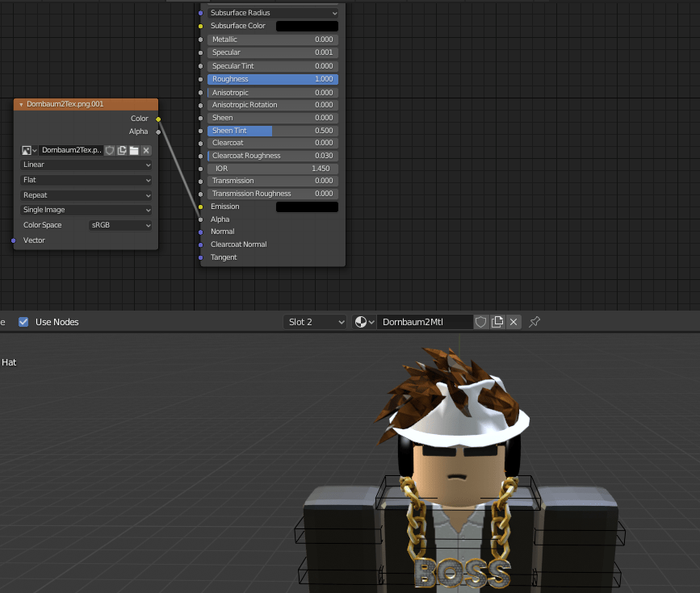The width and height of the screenshot is (700, 593).
Task: Open the Slot 2 material slot dropdown
Action: [x=315, y=321]
